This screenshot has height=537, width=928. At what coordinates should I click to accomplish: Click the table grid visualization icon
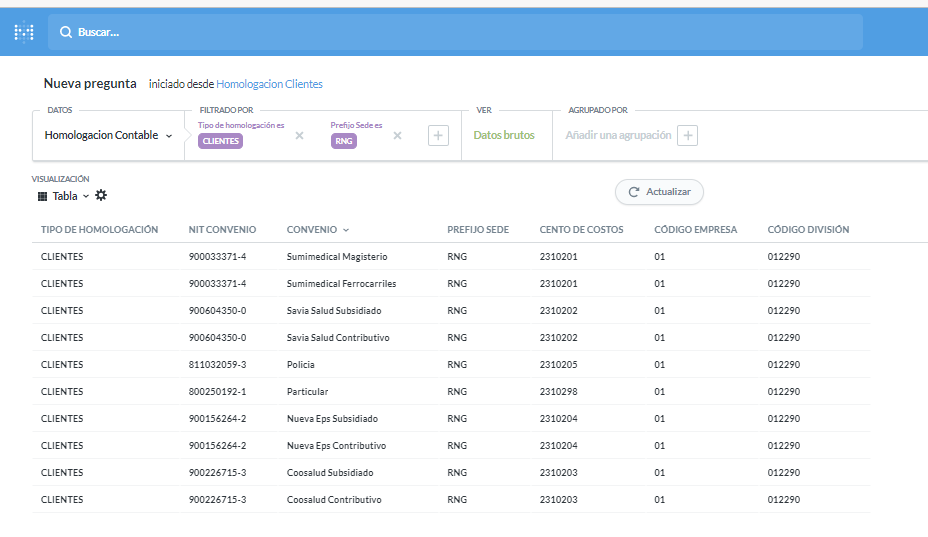tap(42, 196)
